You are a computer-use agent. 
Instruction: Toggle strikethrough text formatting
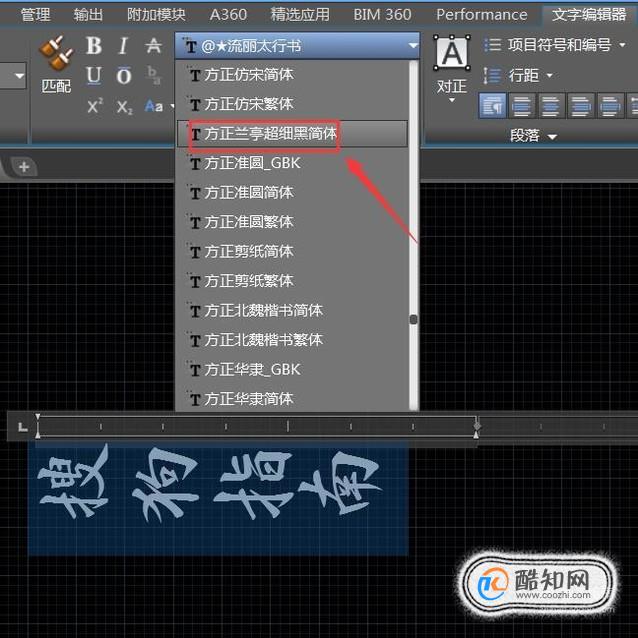click(x=153, y=46)
